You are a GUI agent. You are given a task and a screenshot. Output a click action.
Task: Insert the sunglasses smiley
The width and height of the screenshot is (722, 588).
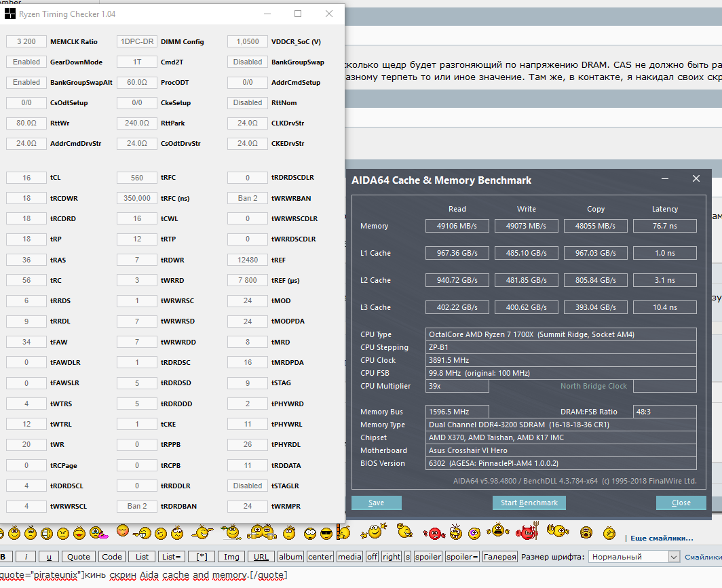pyautogui.click(x=326, y=534)
